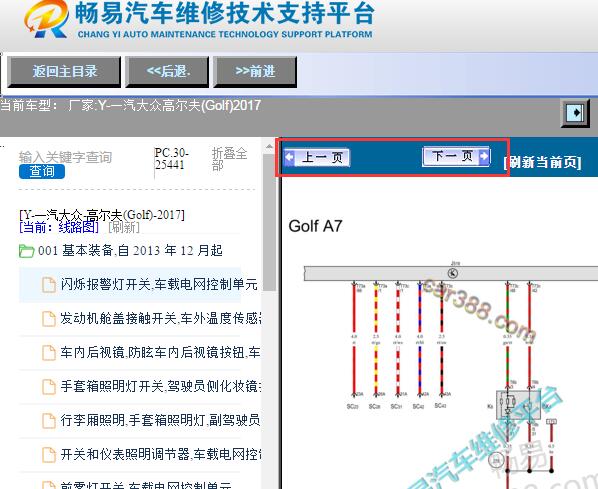Click document icon beside 行李厢照明
598x489 pixels.
coord(48,421)
